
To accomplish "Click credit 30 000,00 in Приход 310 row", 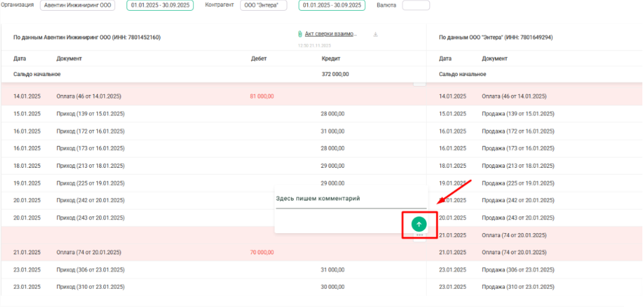I will (332, 287).
